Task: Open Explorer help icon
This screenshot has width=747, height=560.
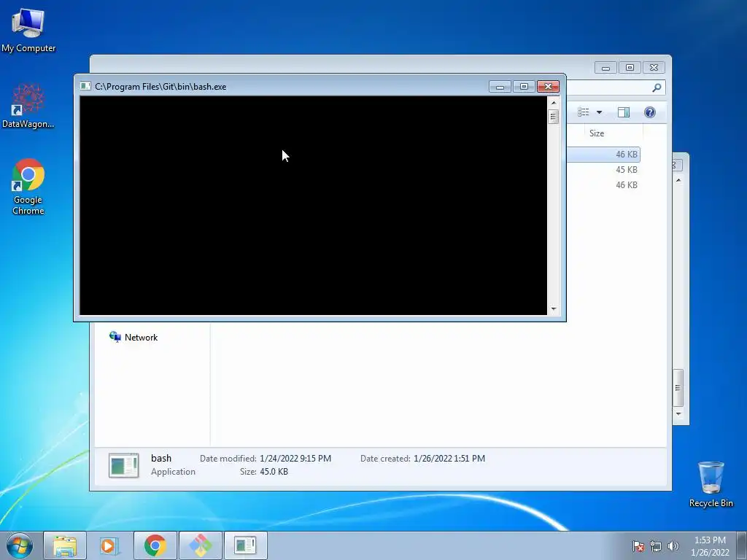Action: (x=649, y=112)
